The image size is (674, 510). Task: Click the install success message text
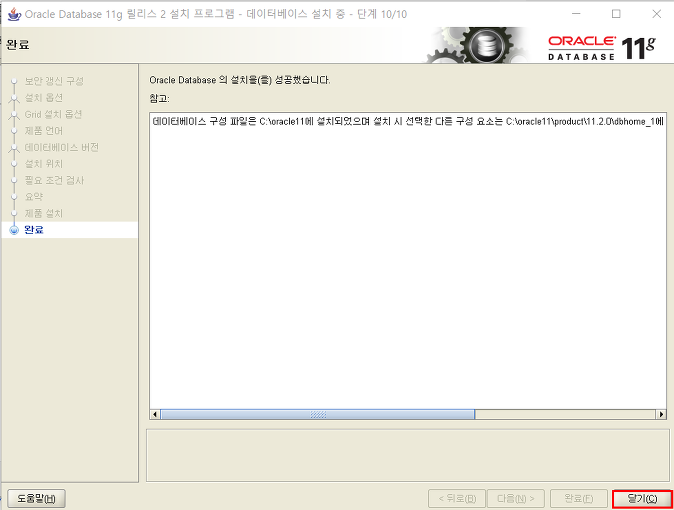coord(239,80)
